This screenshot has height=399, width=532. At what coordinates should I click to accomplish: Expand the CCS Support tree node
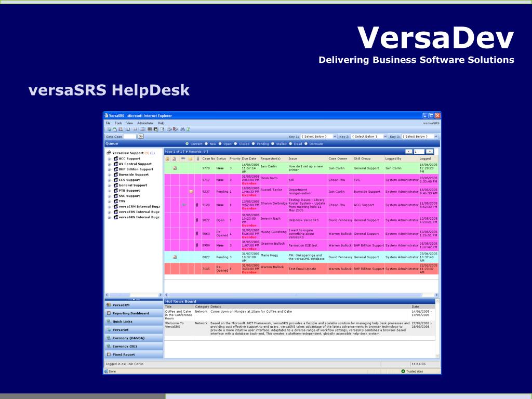point(109,180)
